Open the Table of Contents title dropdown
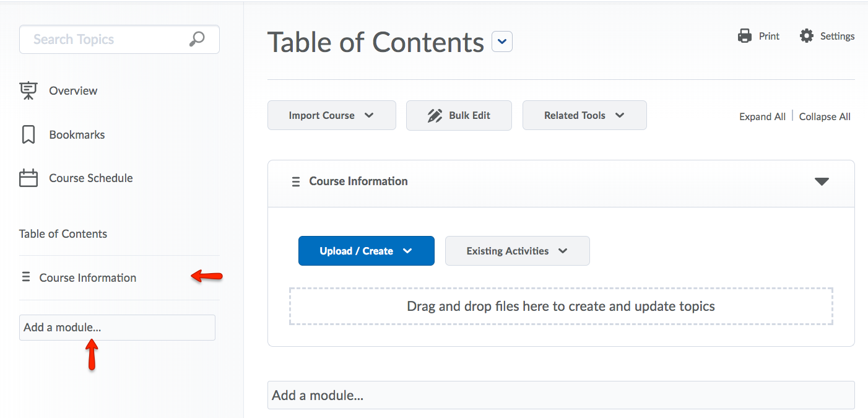The image size is (868, 418). click(x=502, y=42)
